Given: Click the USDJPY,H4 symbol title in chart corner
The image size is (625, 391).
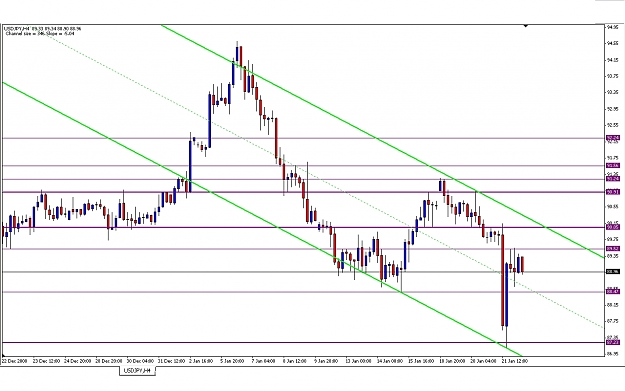Looking at the screenshot, I should click(x=16, y=29).
